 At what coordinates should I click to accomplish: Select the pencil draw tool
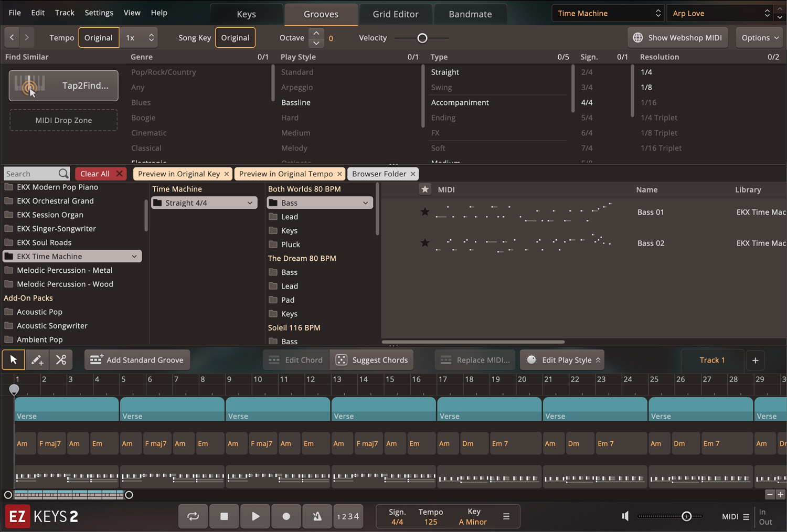pos(37,360)
